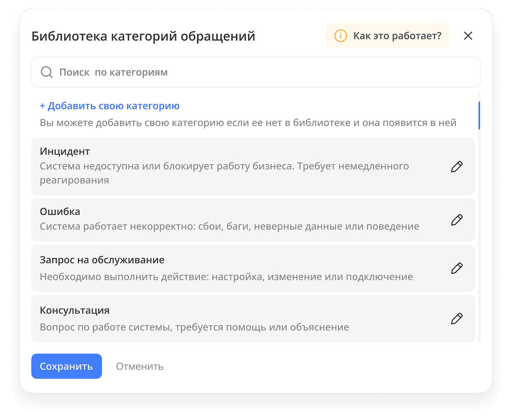Click pencil icon for Запрос на обслуживание
The image size is (512, 420).
click(x=457, y=268)
